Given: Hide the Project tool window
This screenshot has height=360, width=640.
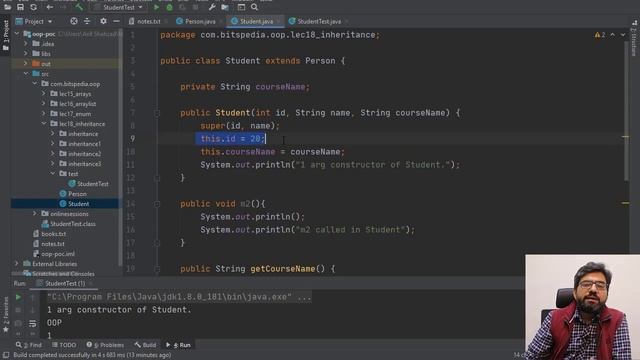Looking at the screenshot, I should point(116,21).
